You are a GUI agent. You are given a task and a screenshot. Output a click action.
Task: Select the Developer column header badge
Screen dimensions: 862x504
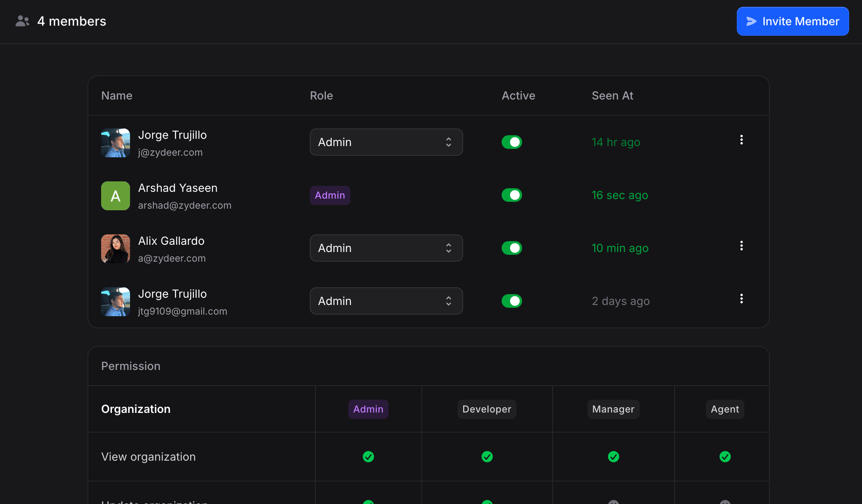[487, 409]
